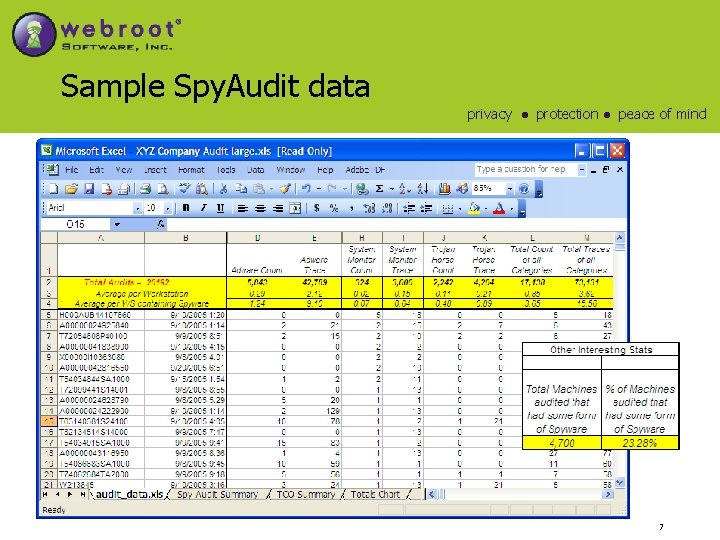Image resolution: width=720 pixels, height=540 pixels.
Task: Click the New workbook icon
Action: 54,189
